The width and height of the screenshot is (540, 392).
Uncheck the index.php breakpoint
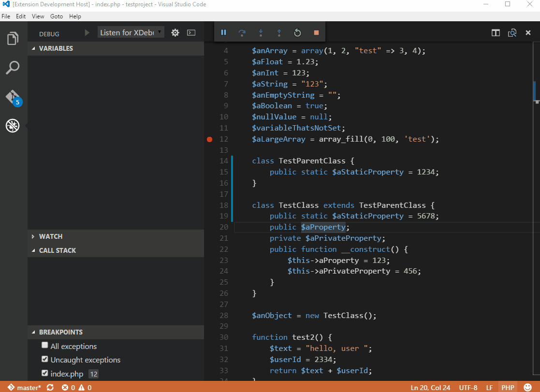point(45,373)
